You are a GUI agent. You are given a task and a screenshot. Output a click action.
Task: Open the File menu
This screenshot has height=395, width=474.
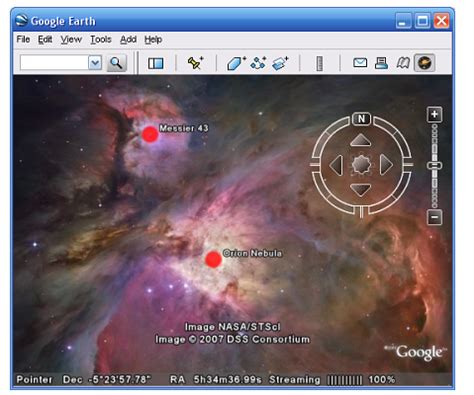click(x=23, y=39)
